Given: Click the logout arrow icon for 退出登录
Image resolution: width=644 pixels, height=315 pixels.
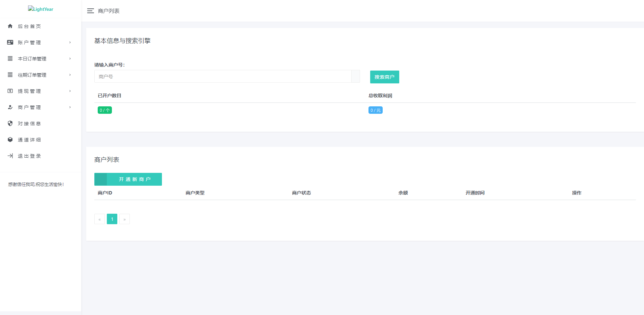Looking at the screenshot, I should 10,156.
